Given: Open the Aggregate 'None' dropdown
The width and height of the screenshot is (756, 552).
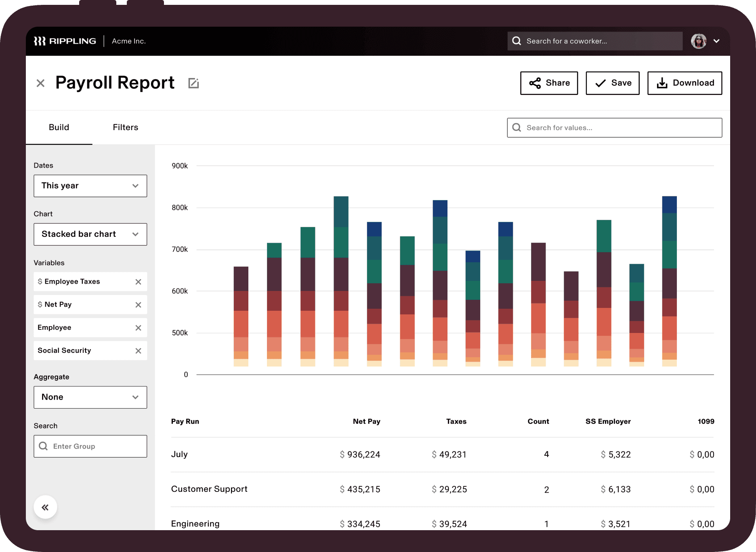Looking at the screenshot, I should pos(90,397).
